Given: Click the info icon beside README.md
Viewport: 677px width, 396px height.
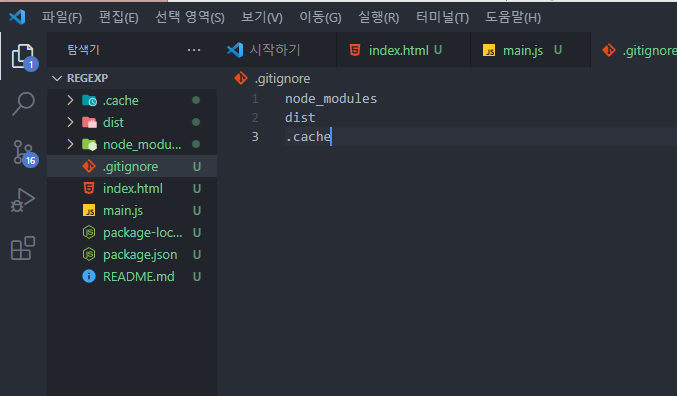Looking at the screenshot, I should pyautogui.click(x=89, y=276).
